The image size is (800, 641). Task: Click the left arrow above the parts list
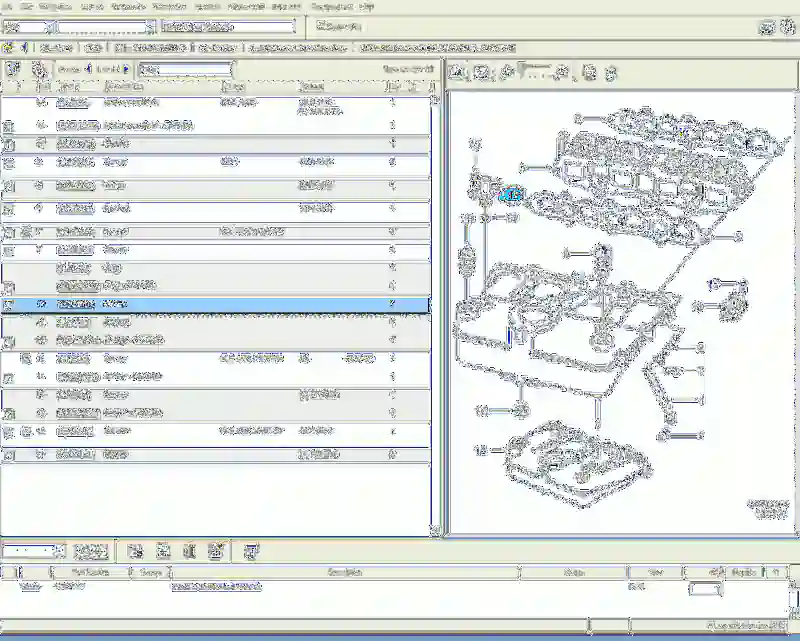pos(88,69)
